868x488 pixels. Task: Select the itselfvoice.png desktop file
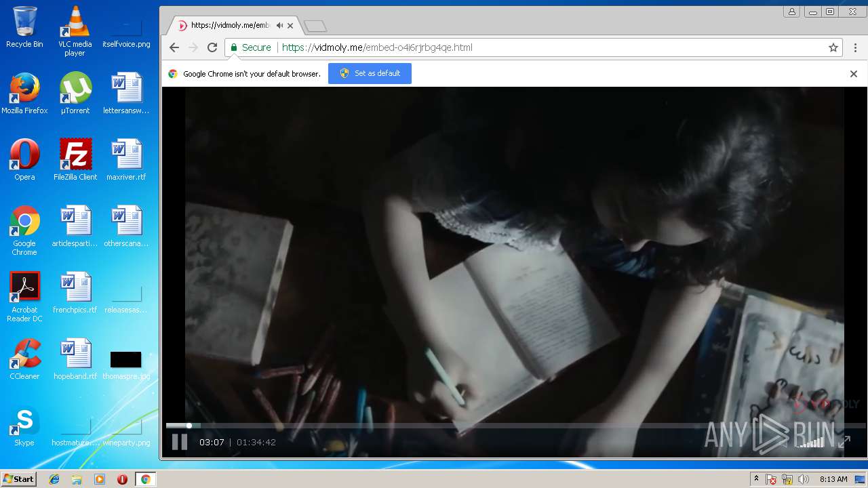(126, 32)
